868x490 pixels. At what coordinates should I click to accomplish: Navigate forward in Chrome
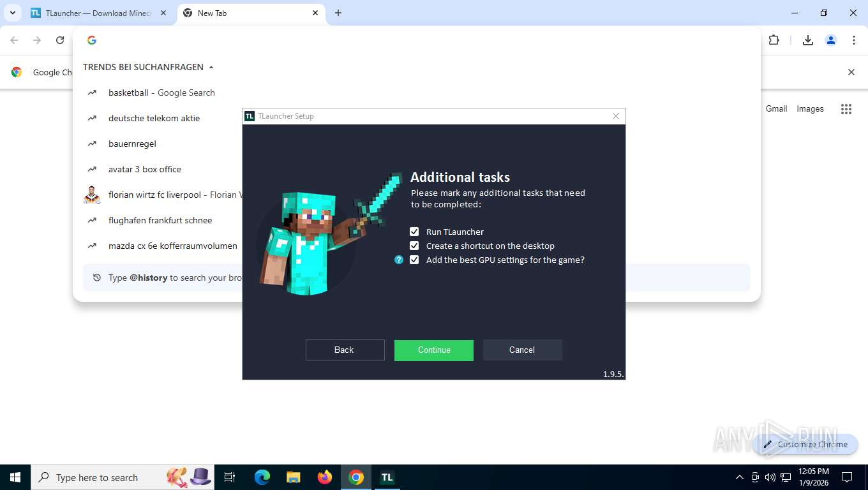tap(37, 40)
